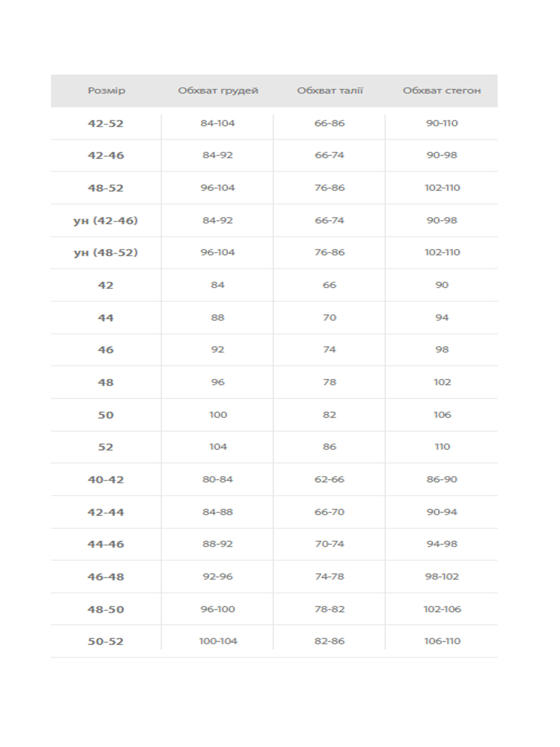
Task: Click the hip value 98-102 cell
Action: tap(442, 577)
